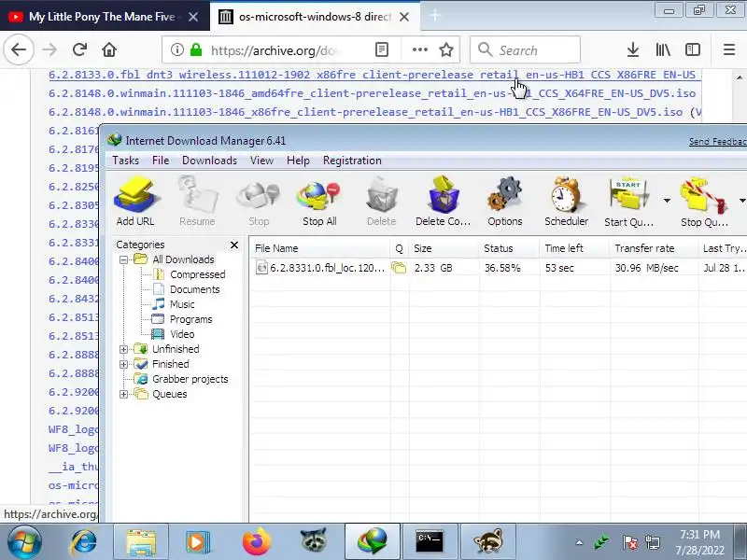The image size is (747, 560).
Task: Click the Resume toolbar icon
Action: pyautogui.click(x=197, y=201)
